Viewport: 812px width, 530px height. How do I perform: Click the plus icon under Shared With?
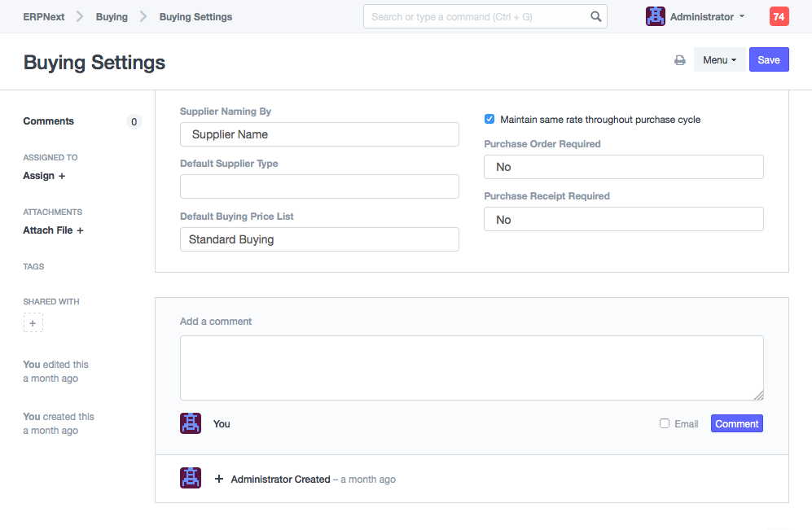tap(33, 322)
